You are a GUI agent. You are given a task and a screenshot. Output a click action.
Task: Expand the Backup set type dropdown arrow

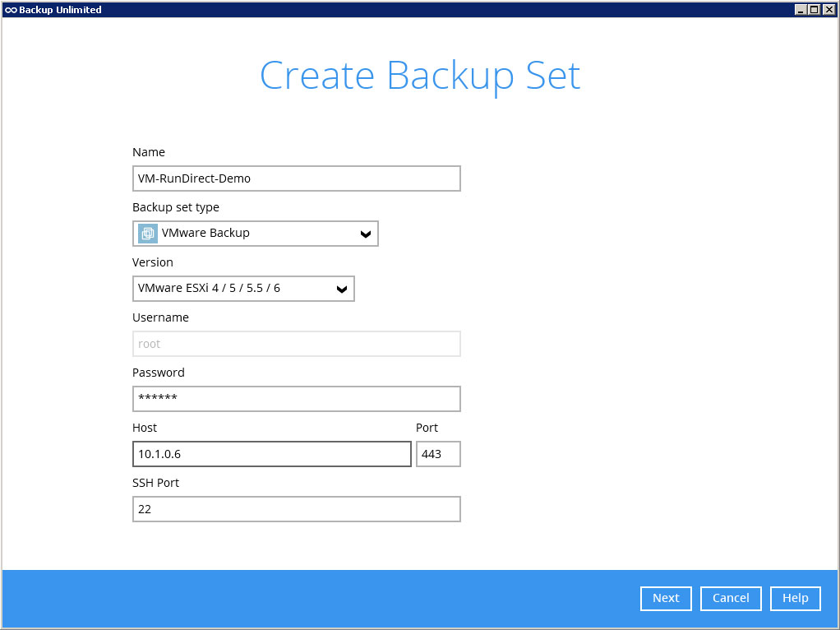coord(366,234)
